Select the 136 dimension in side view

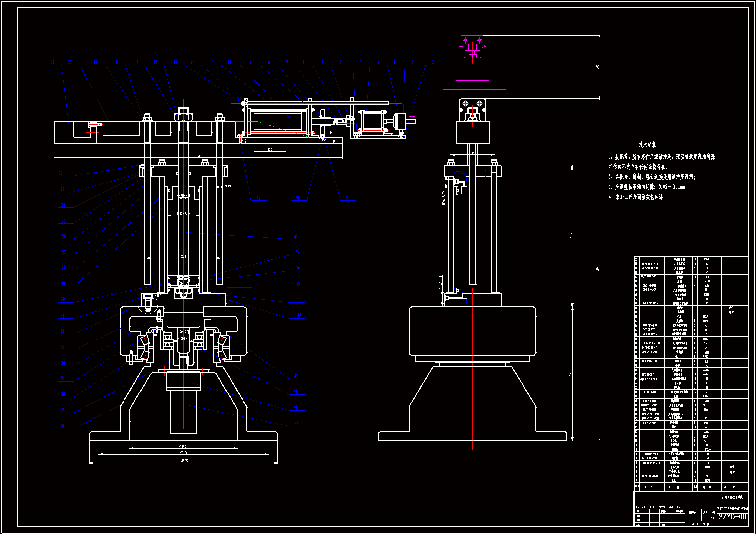[472, 153]
